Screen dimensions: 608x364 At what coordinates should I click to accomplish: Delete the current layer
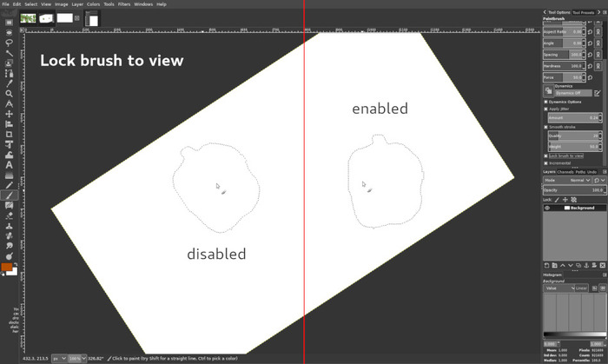point(602,265)
